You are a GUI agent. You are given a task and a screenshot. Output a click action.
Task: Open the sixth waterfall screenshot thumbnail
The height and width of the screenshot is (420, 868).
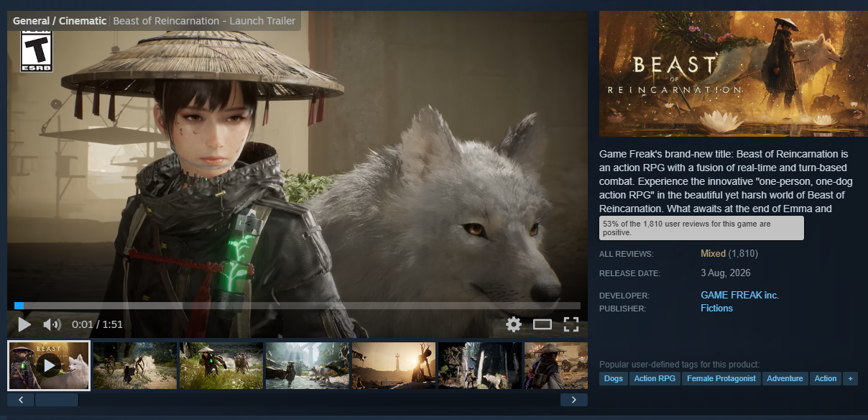[480, 365]
